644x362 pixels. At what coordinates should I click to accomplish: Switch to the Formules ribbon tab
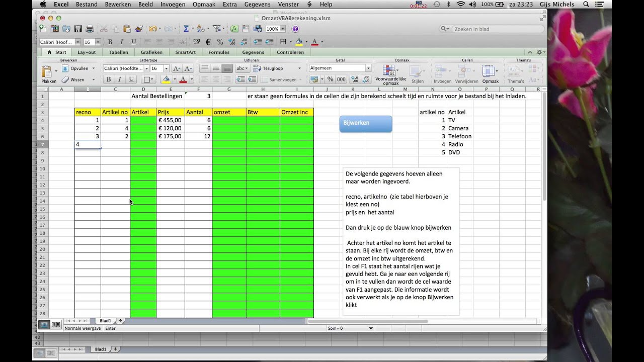(x=219, y=52)
